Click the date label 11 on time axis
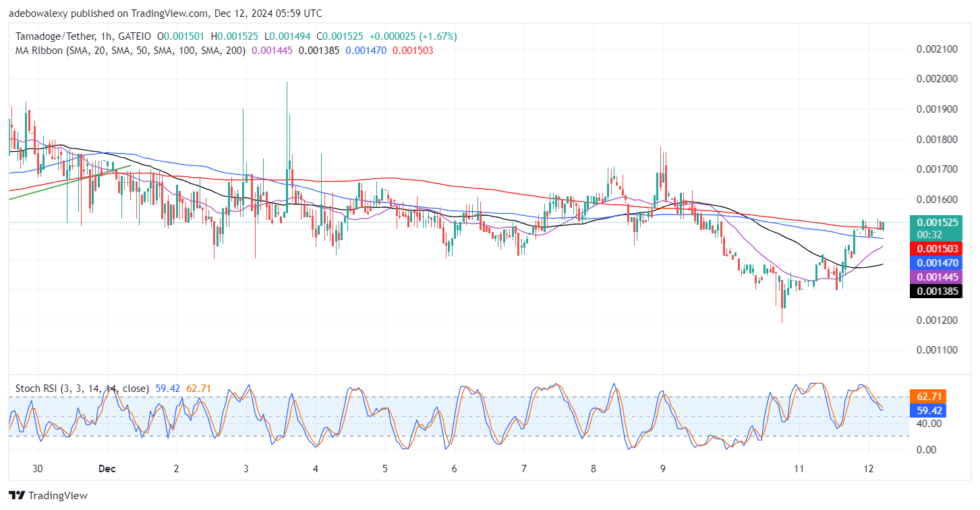This screenshot has width=980, height=510. click(800, 469)
